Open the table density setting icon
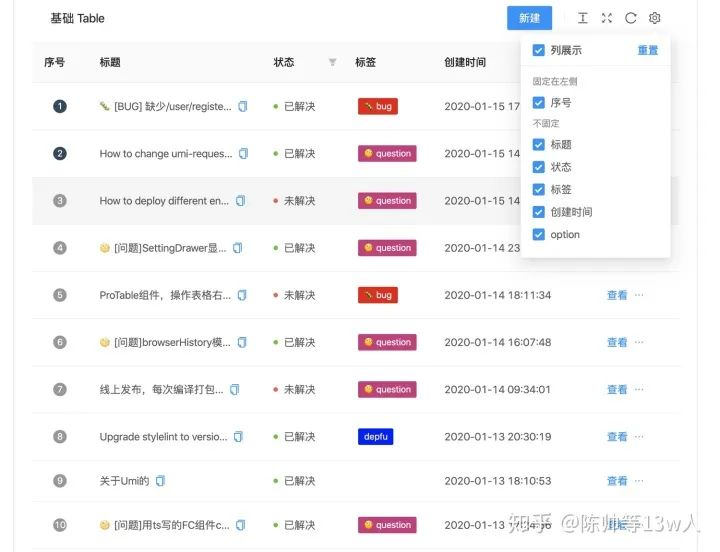720x552 pixels. (582, 18)
